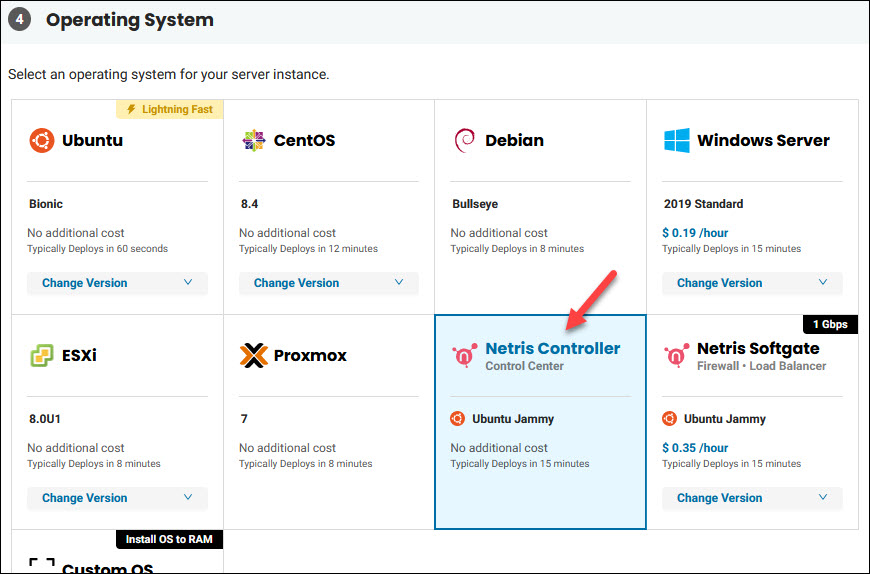Click Ubuntu icon beside Jammy in Netris Softgate
Screen dimensions: 870x574
point(670,419)
